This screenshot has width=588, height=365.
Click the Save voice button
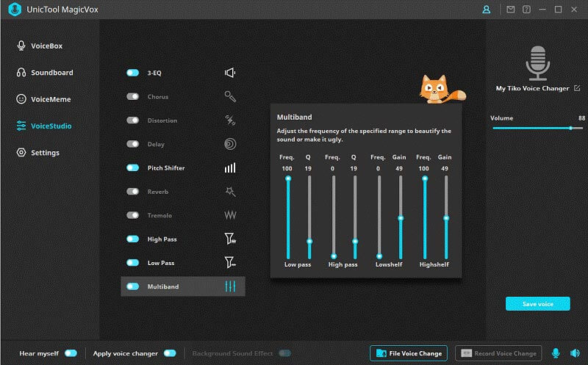538,304
